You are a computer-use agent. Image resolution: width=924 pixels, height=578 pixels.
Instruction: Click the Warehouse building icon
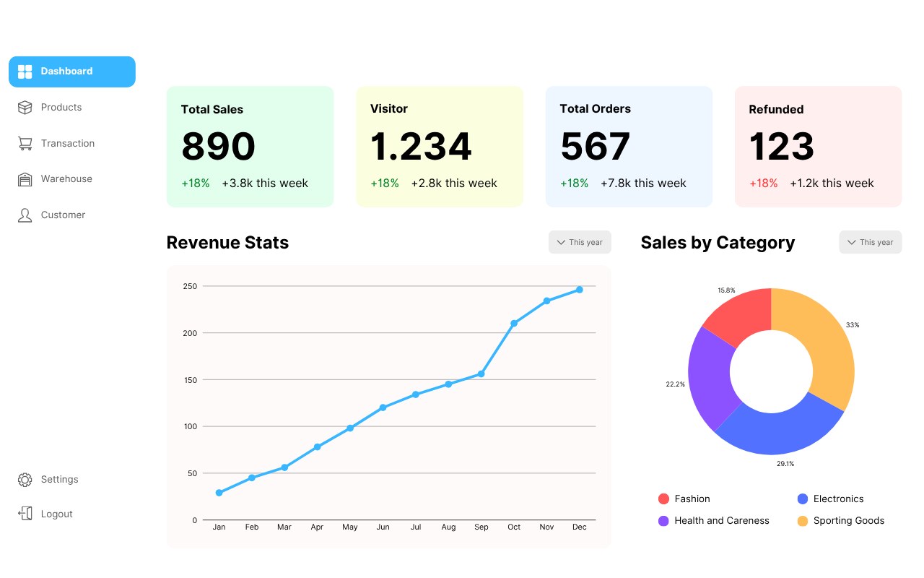pyautogui.click(x=25, y=179)
